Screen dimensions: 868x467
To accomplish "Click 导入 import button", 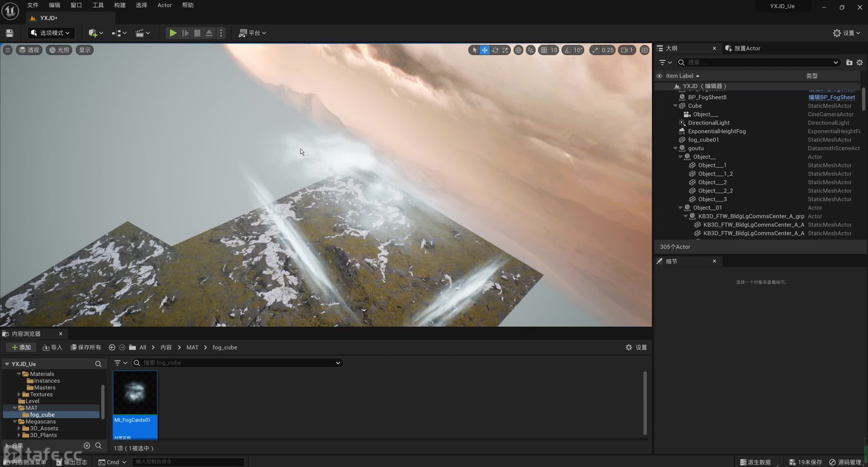I will point(53,347).
